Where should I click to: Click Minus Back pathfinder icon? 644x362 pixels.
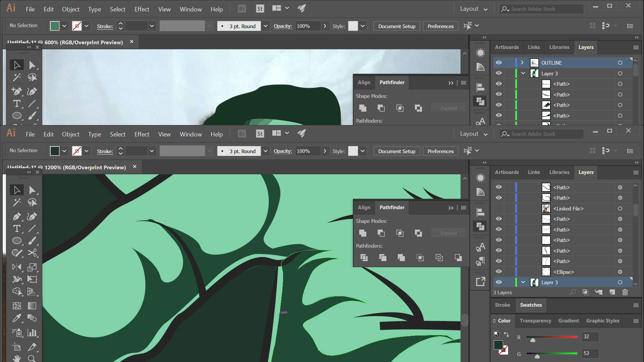[458, 257]
